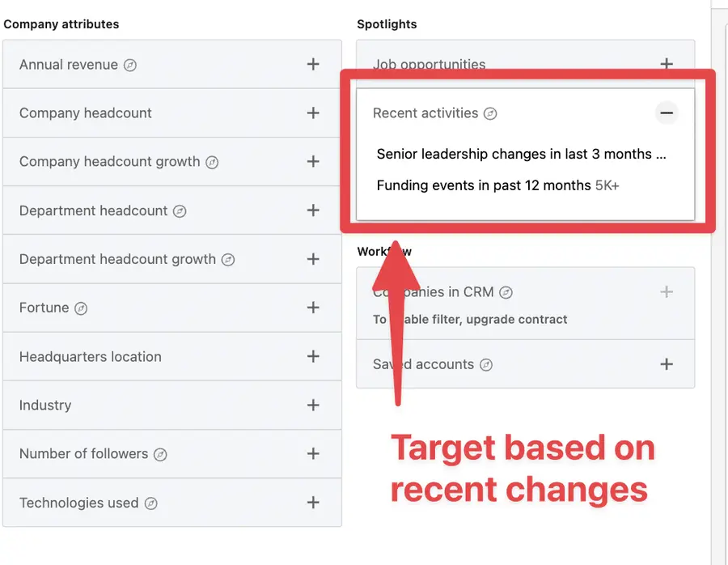Add the Saved accounts filter

[x=667, y=364]
